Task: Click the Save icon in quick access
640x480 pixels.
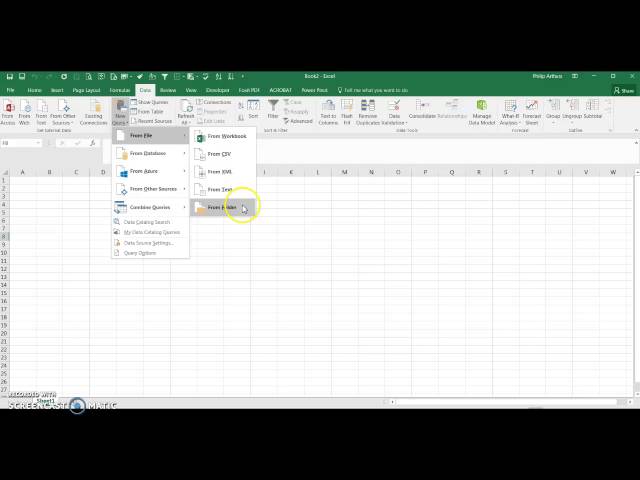Action: (x=10, y=76)
